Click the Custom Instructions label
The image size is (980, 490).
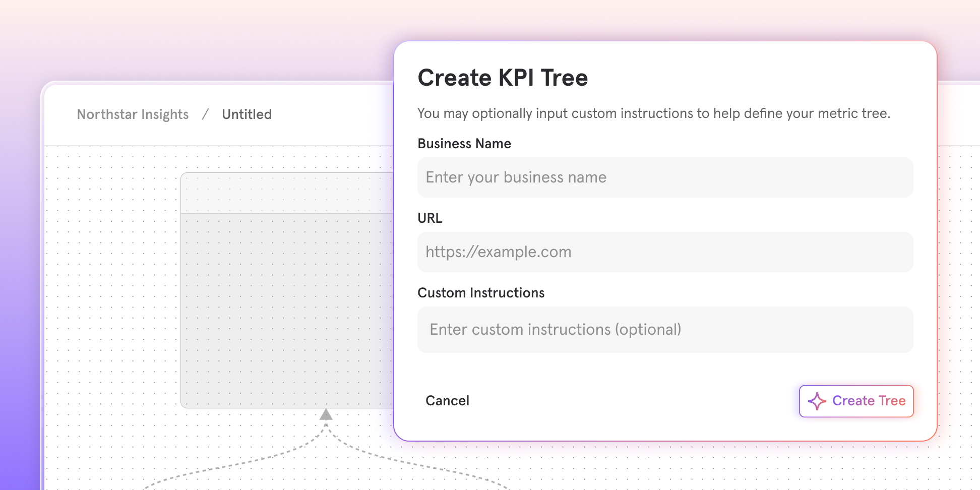[x=480, y=292]
